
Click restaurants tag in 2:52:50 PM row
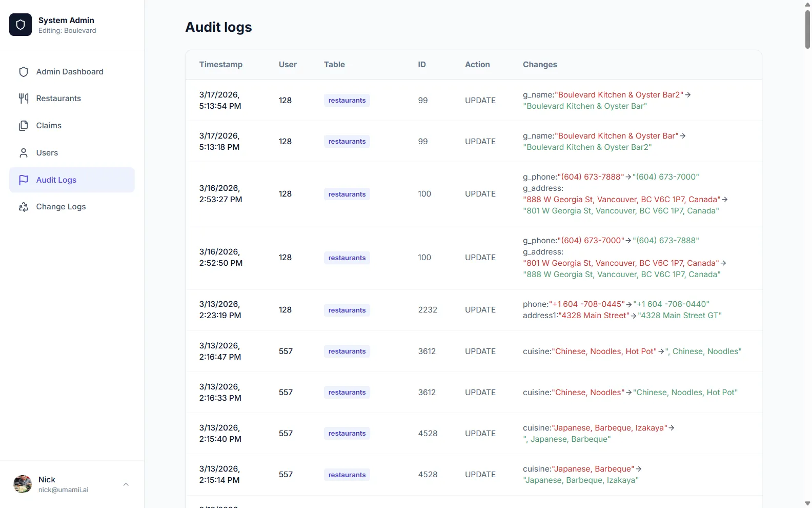point(347,258)
